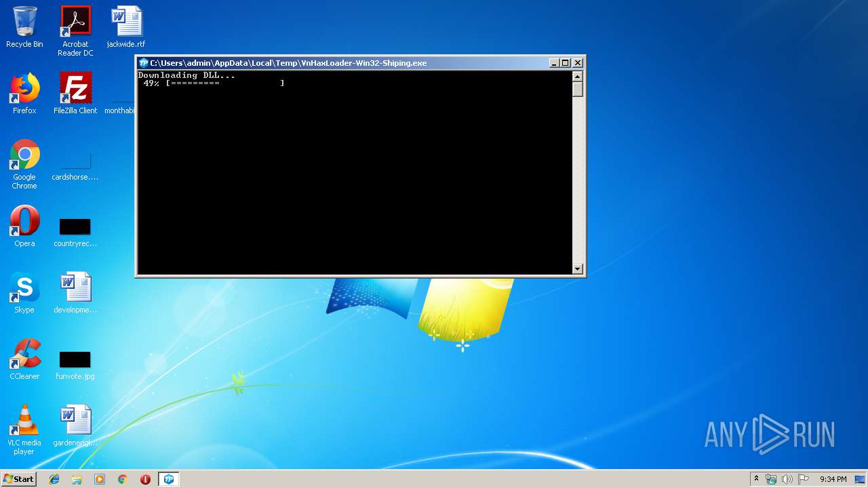
Task: Launch Firefox from the desktop
Action: [x=24, y=94]
